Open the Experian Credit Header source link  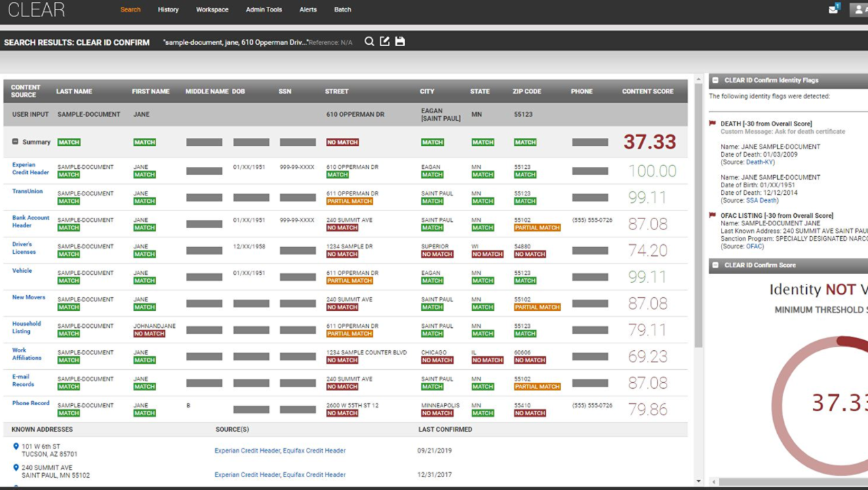coord(31,168)
